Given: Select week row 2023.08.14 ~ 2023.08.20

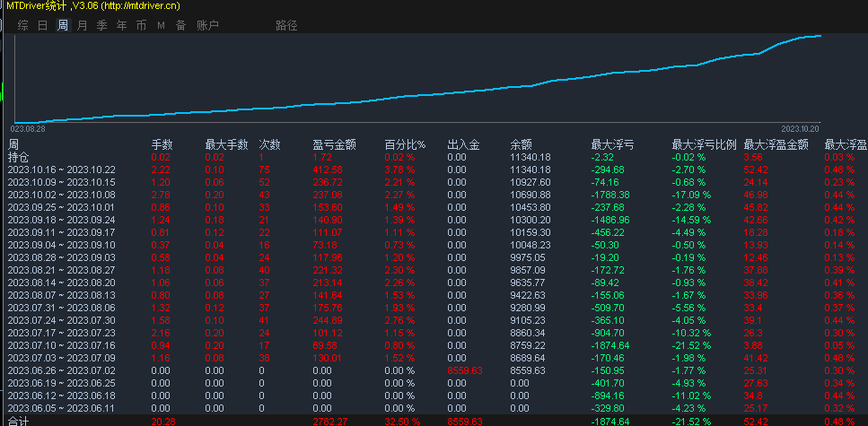Looking at the screenshot, I should 61,283.
